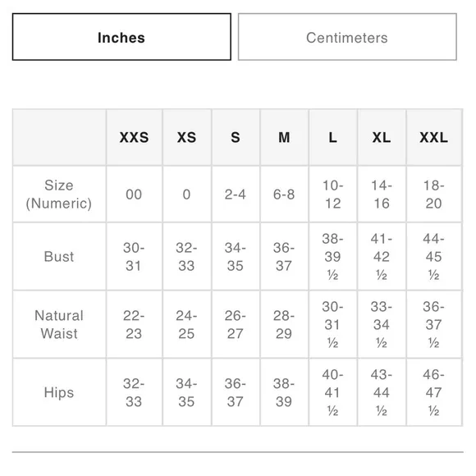This screenshot has width=476, height=476.
Task: Select the 6-8 numeric size cell
Action: tap(284, 195)
